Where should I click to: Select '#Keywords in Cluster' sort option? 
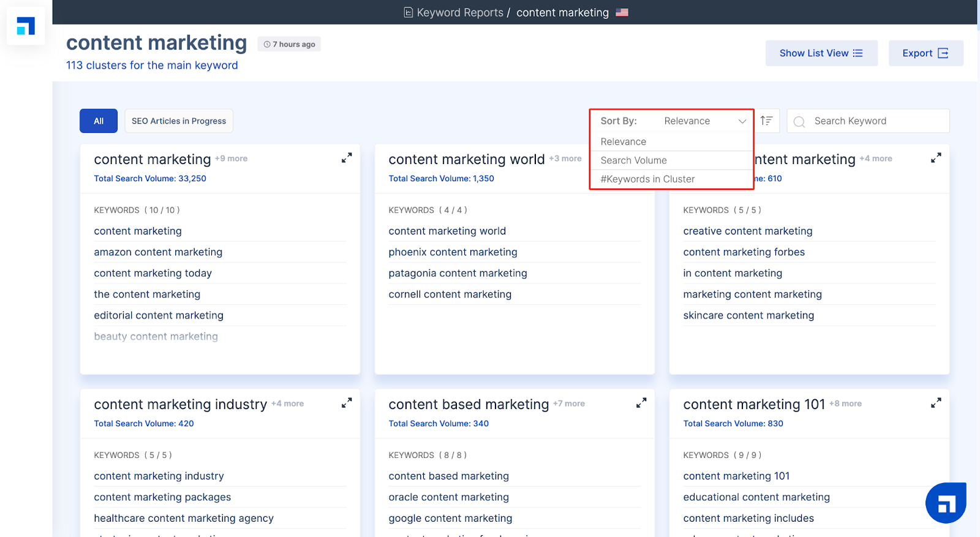(x=647, y=179)
